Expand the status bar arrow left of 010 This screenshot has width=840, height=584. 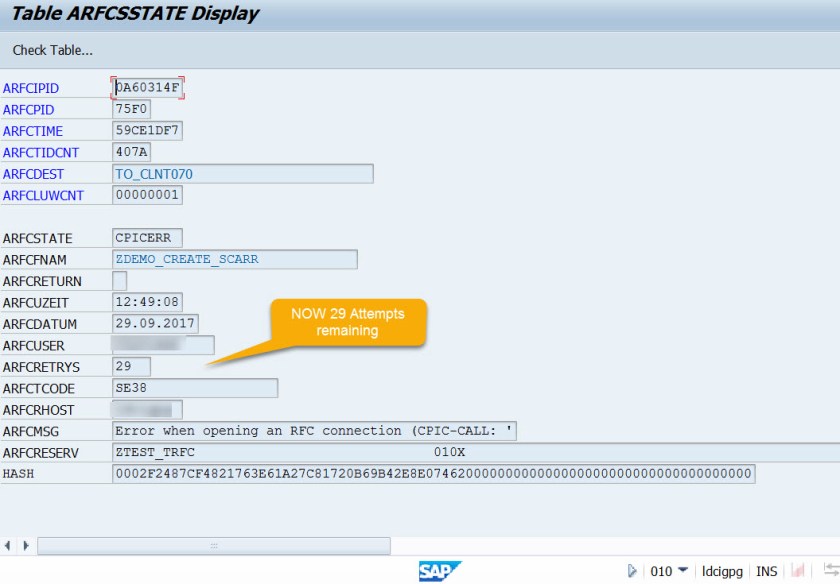632,571
